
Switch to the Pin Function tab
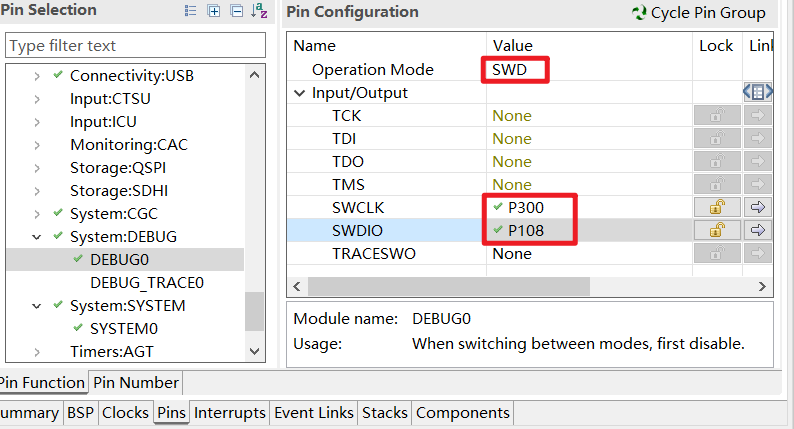tap(43, 383)
